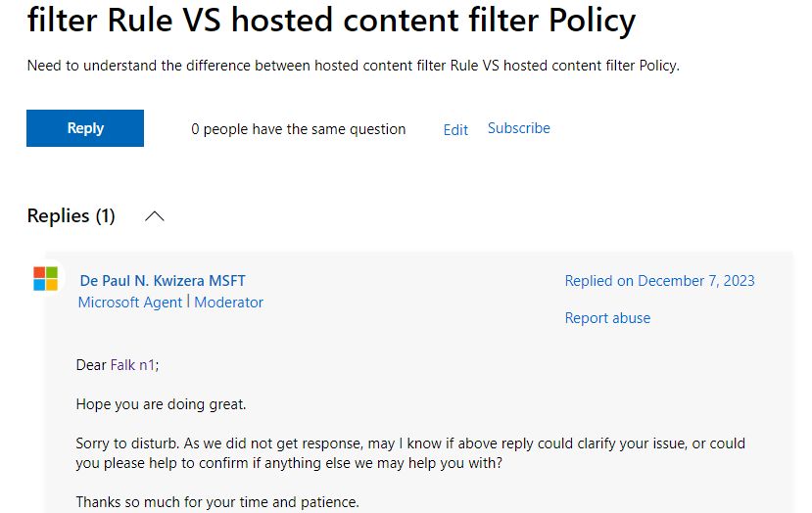The image size is (812, 513).
Task: Click the Thanks so much for your time line
Action: pos(217,502)
